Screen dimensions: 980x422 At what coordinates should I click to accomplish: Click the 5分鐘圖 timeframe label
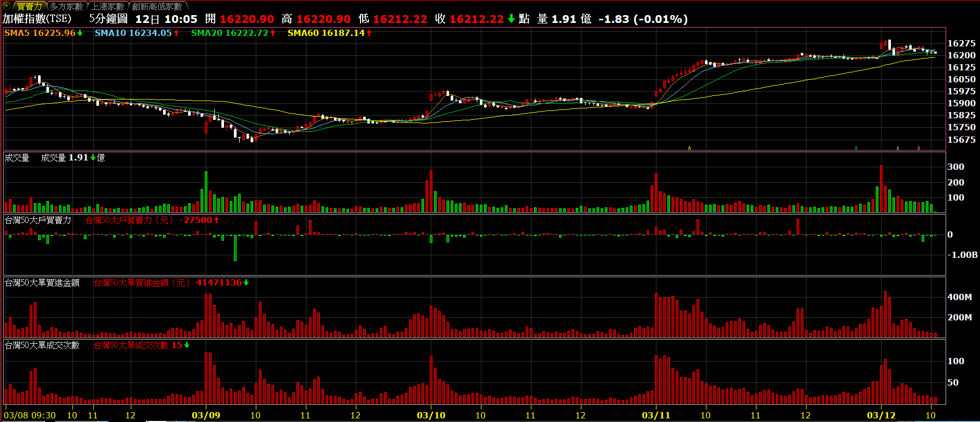108,19
